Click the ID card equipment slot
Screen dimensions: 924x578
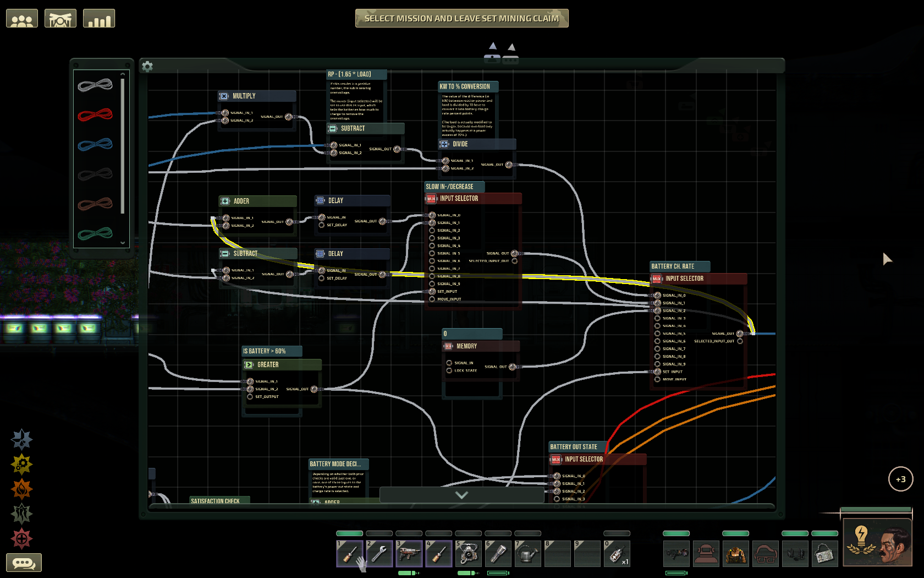click(825, 553)
